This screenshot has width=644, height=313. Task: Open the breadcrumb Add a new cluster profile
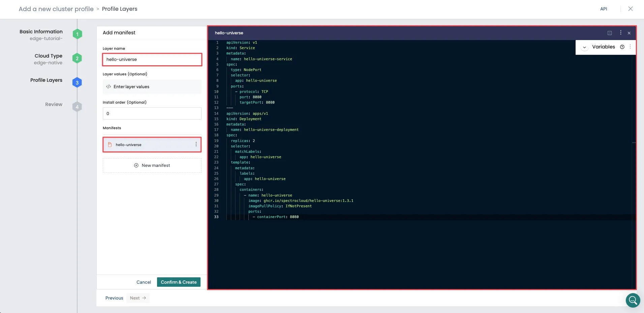(56, 9)
